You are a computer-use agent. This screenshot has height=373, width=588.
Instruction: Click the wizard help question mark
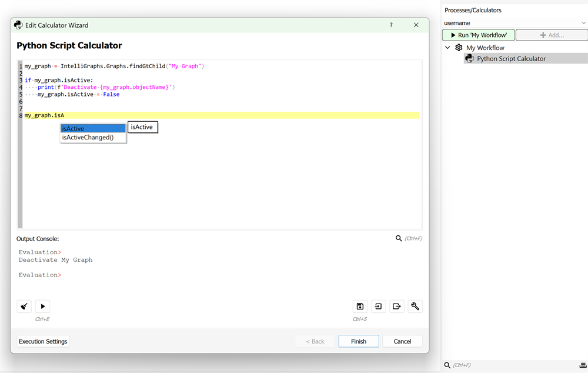pos(391,25)
